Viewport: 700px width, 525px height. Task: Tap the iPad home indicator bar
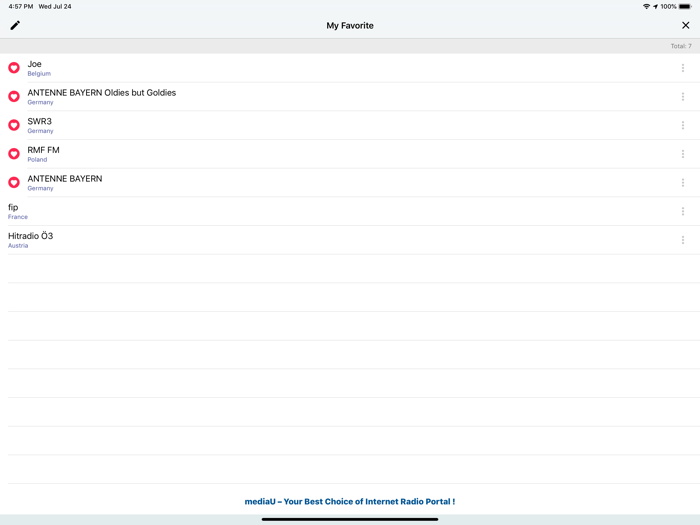click(350, 519)
